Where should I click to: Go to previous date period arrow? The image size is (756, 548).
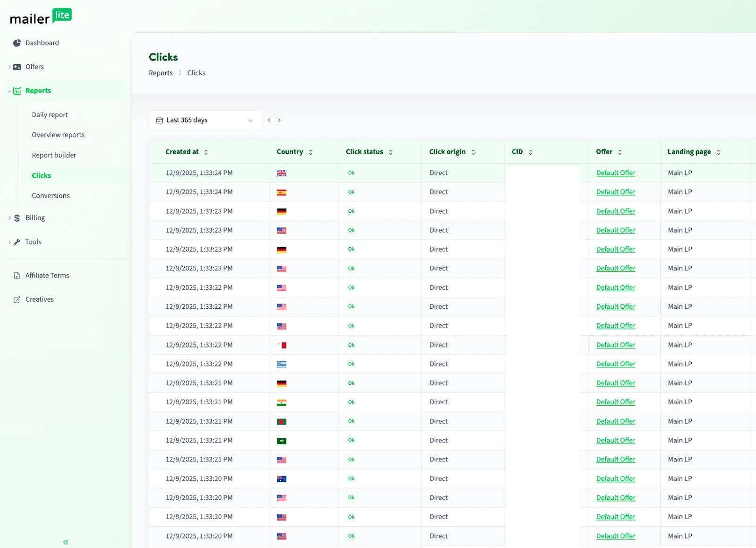269,120
